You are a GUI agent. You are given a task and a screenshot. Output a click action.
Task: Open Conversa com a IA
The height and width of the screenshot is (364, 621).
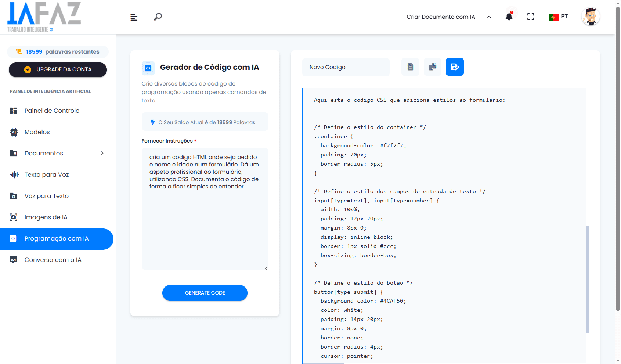tap(53, 260)
